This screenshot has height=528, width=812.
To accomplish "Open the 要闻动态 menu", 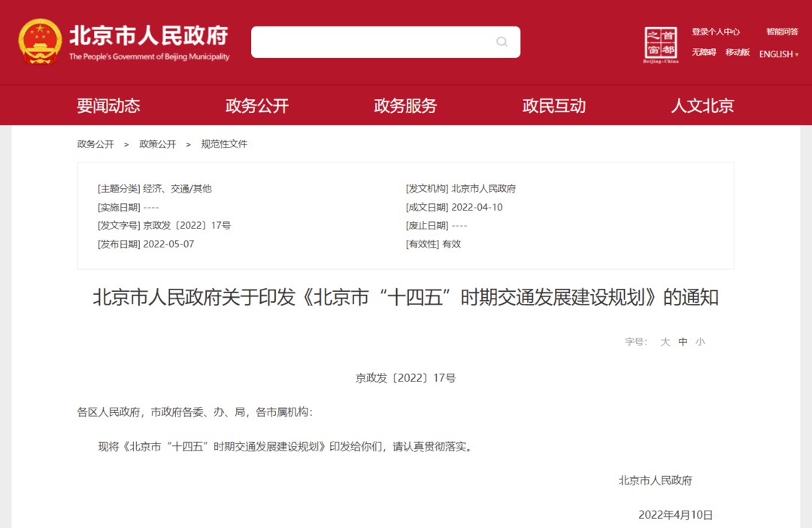I will (x=108, y=106).
